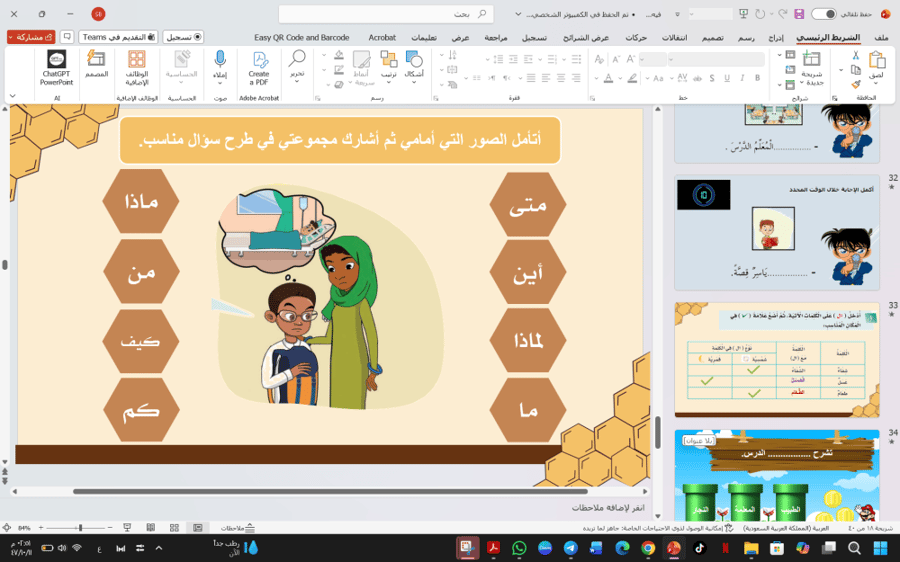Toggle the Record (تسجيل) button
Screen dimensions: 900x562
click(183, 37)
